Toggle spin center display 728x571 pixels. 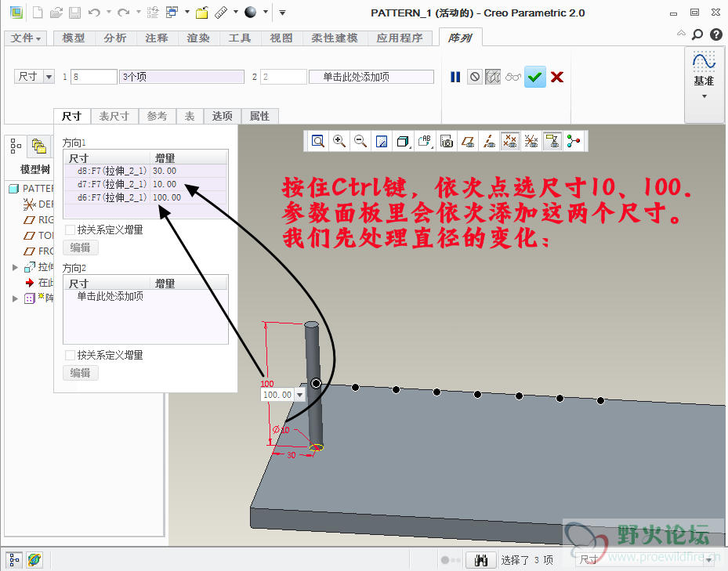coord(574,141)
